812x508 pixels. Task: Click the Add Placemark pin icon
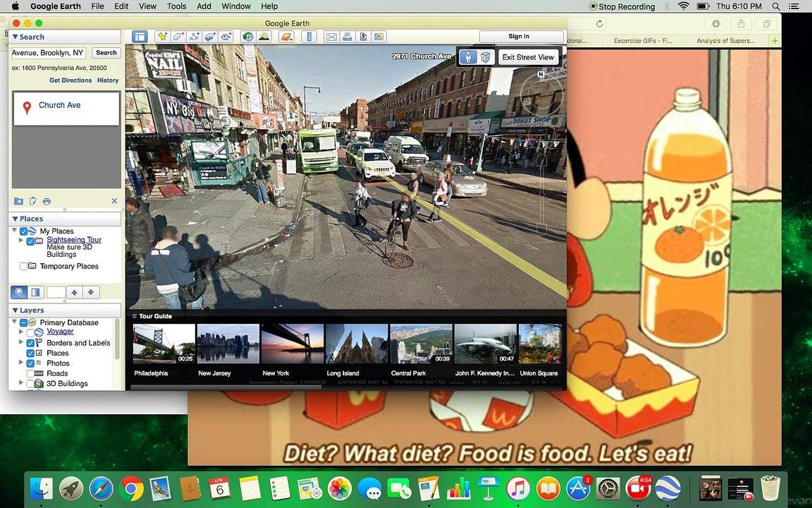162,37
